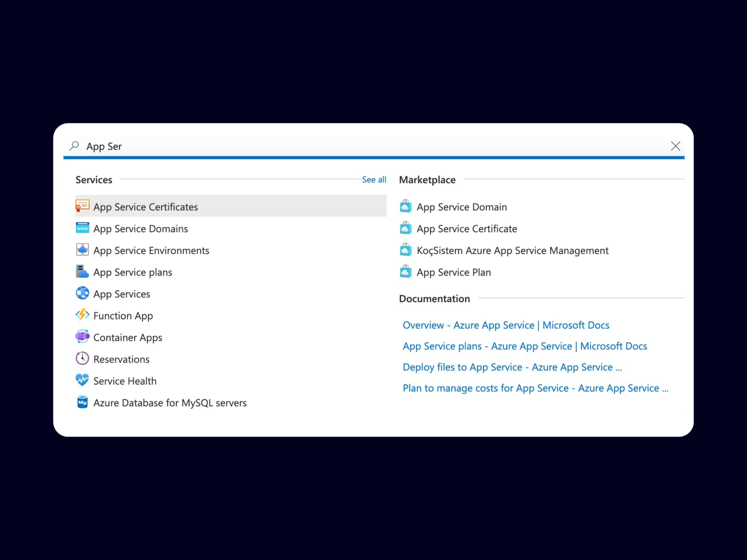Open See all services link

(374, 180)
